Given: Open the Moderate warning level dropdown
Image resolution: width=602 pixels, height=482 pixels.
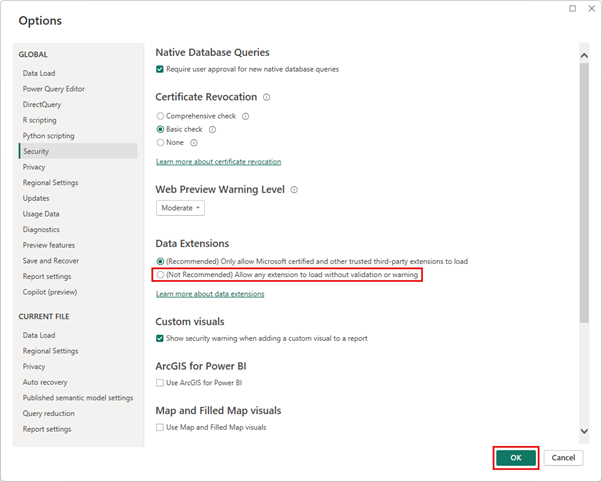Looking at the screenshot, I should click(180, 208).
